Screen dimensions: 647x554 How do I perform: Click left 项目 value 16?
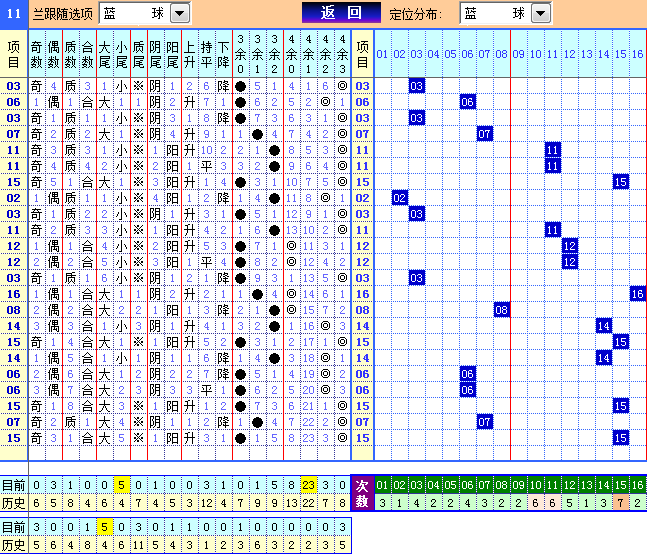click(14, 294)
